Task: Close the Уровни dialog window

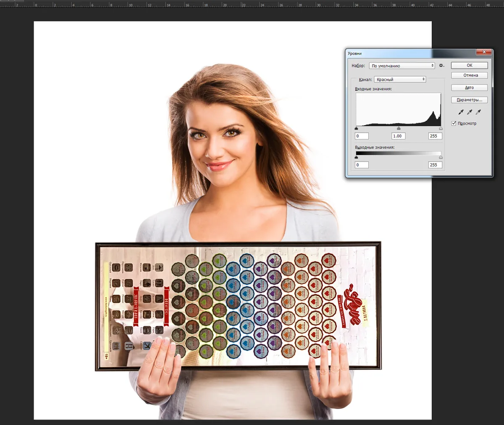Action: coord(484,52)
